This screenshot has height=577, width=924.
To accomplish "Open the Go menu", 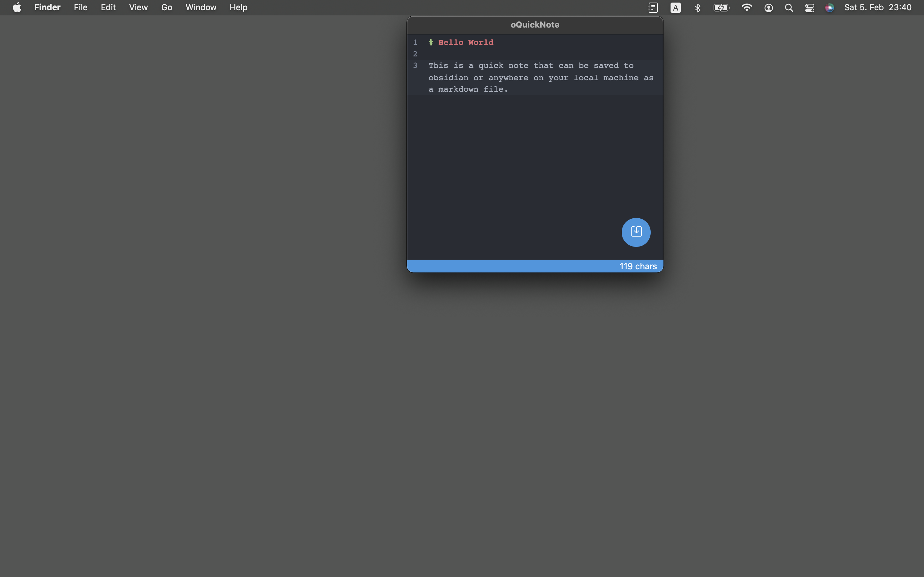I will (167, 7).
